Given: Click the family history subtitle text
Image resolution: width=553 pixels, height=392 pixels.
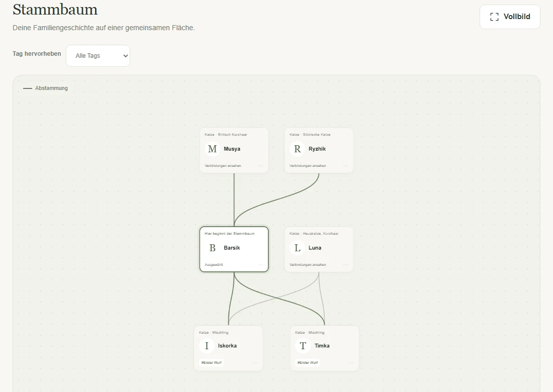Looking at the screenshot, I should coord(104,28).
